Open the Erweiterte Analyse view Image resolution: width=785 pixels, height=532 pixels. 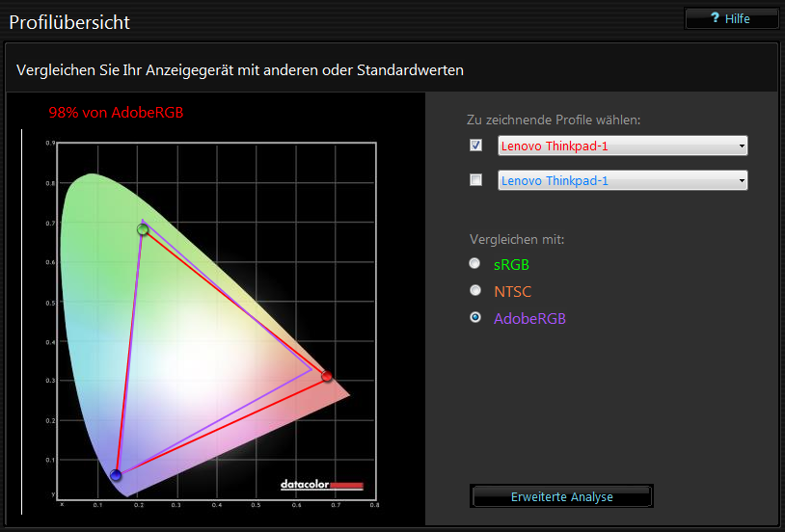561,496
